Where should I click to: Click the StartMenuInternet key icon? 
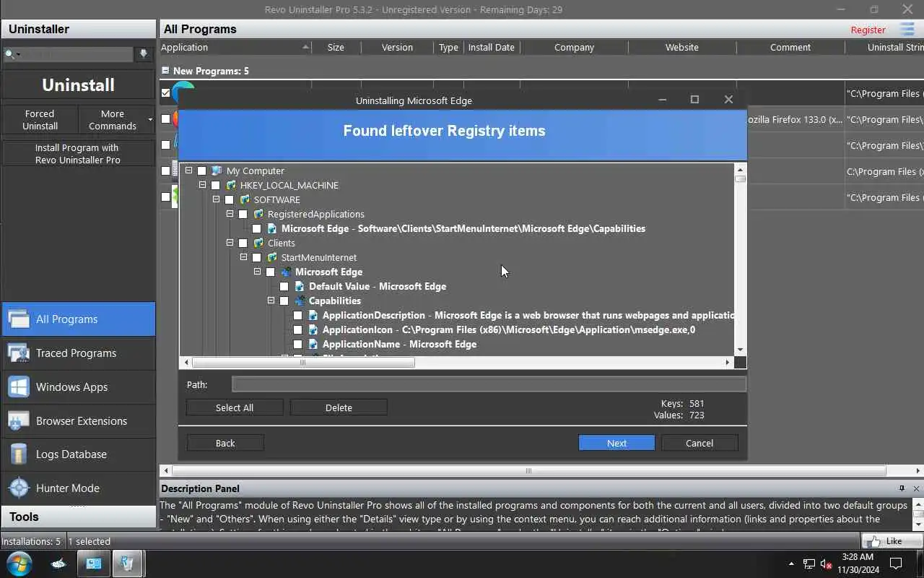point(271,258)
